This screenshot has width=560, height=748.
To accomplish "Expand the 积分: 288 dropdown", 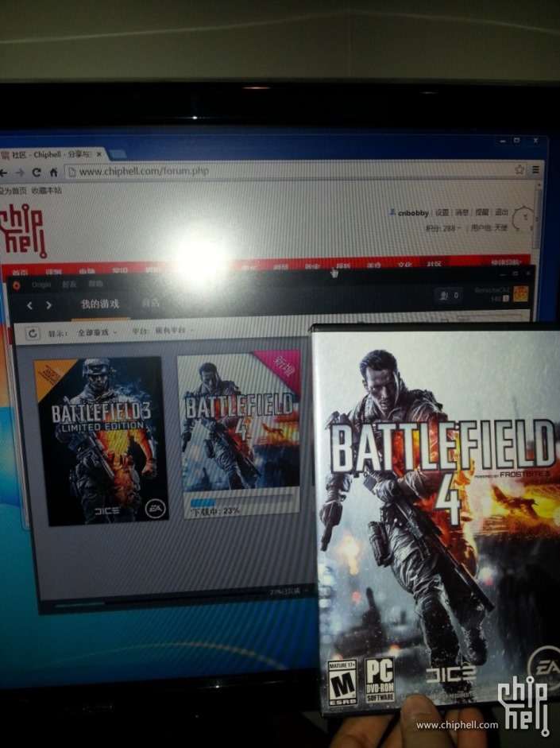I will pos(443,228).
